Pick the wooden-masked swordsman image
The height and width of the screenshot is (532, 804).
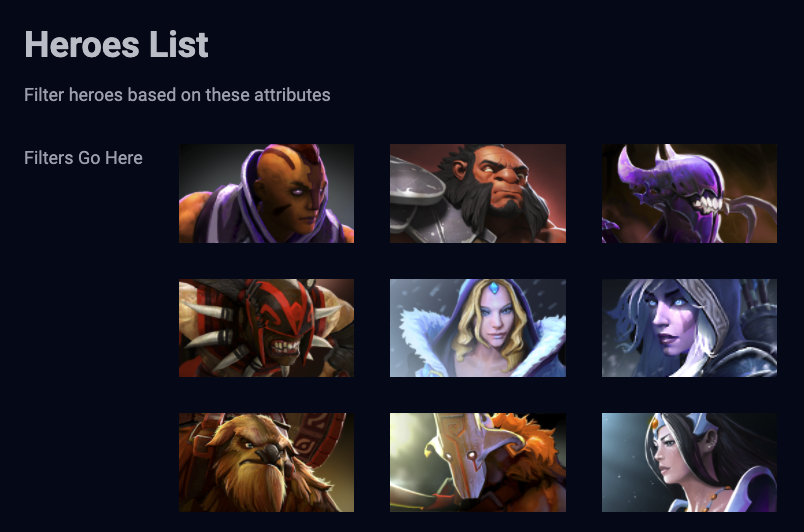477,462
